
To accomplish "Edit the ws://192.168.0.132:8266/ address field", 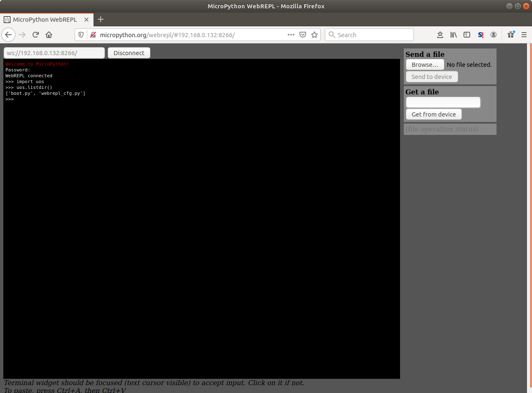I will click(x=54, y=53).
